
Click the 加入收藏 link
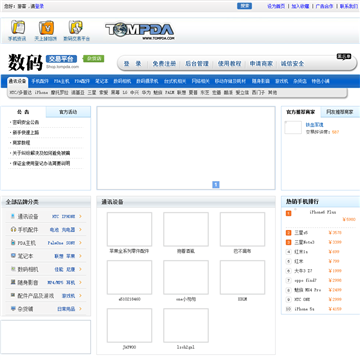[x=300, y=6]
